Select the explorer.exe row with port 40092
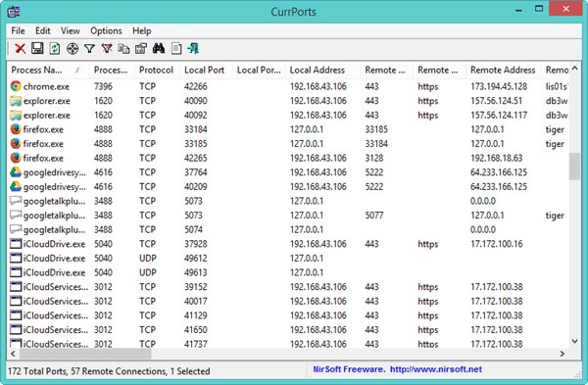This screenshot has width=588, height=385. tap(288, 115)
